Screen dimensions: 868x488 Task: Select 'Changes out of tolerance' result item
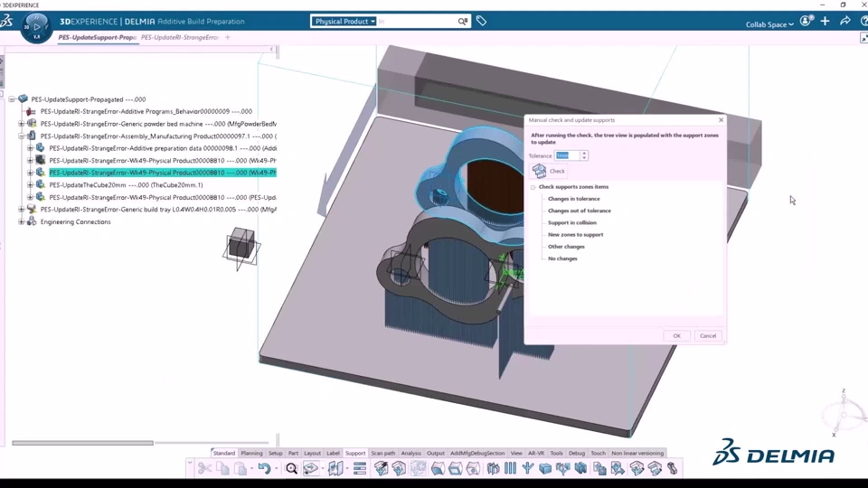(x=579, y=211)
